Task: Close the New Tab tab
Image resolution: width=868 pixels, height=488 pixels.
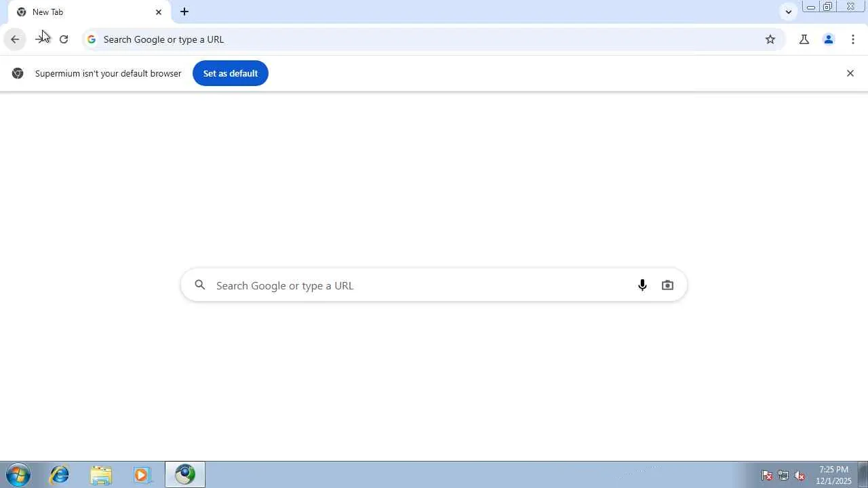Action: (x=159, y=12)
